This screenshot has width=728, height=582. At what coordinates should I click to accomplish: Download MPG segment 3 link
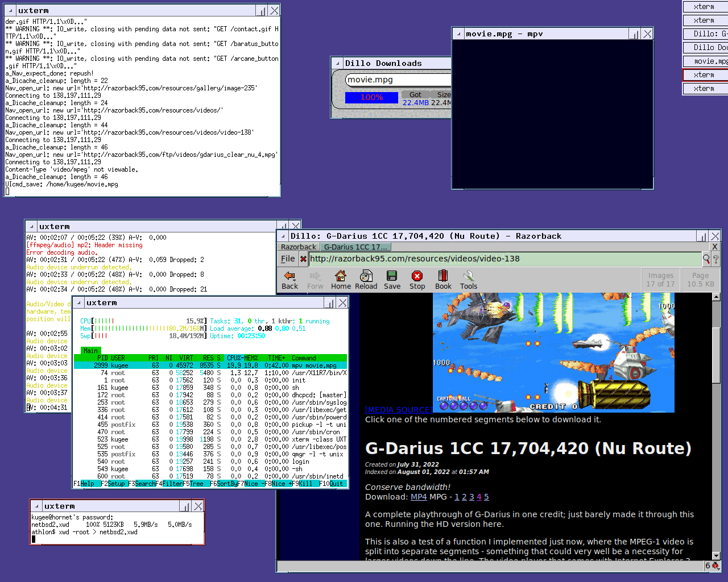pos(471,497)
